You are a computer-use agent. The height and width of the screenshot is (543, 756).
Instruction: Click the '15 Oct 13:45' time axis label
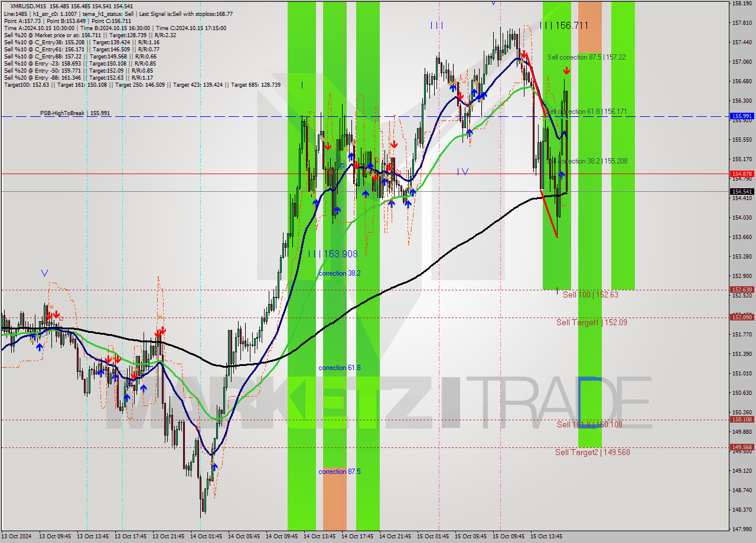546,537
